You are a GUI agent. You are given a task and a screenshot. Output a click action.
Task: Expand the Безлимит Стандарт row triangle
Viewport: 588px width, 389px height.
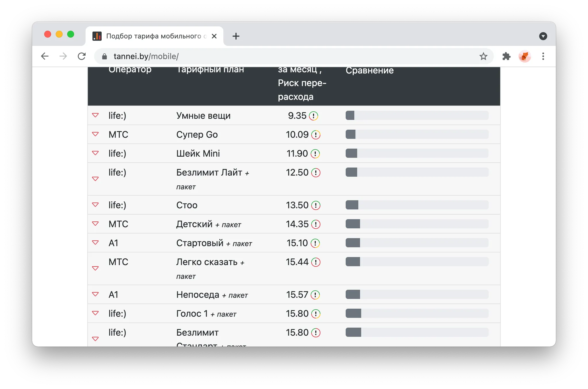pos(95,339)
